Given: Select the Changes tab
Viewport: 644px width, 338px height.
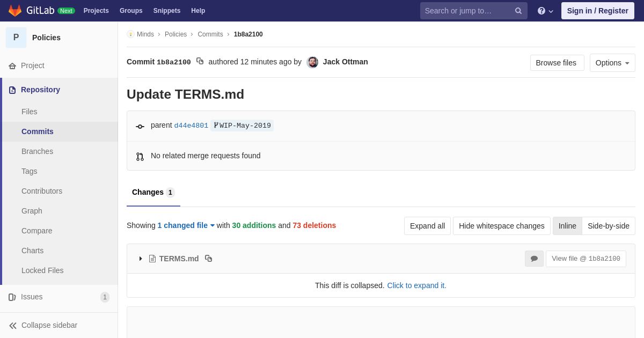Looking at the screenshot, I should (x=153, y=193).
